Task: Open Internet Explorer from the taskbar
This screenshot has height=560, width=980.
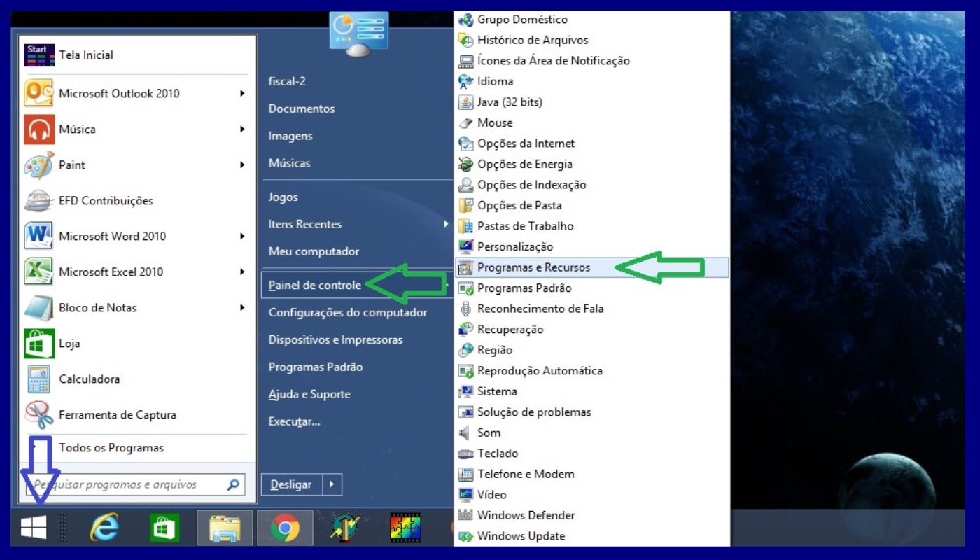Action: coord(104,527)
